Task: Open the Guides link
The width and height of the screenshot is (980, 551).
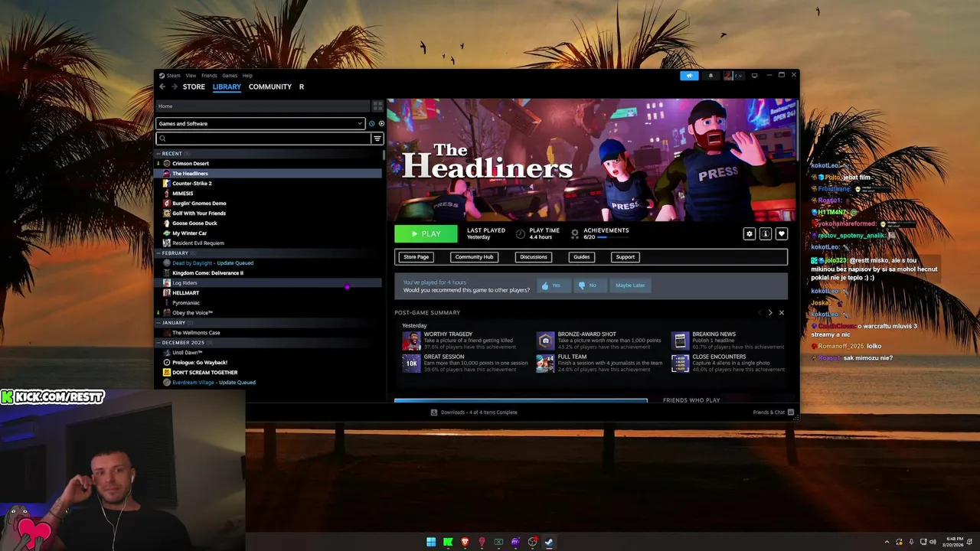Action: click(x=581, y=257)
